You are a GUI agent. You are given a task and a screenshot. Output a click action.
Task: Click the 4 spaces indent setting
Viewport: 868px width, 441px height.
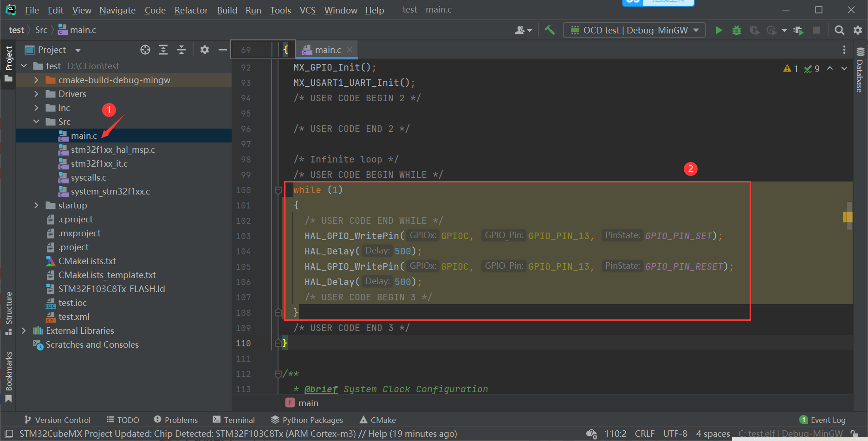[713, 434]
